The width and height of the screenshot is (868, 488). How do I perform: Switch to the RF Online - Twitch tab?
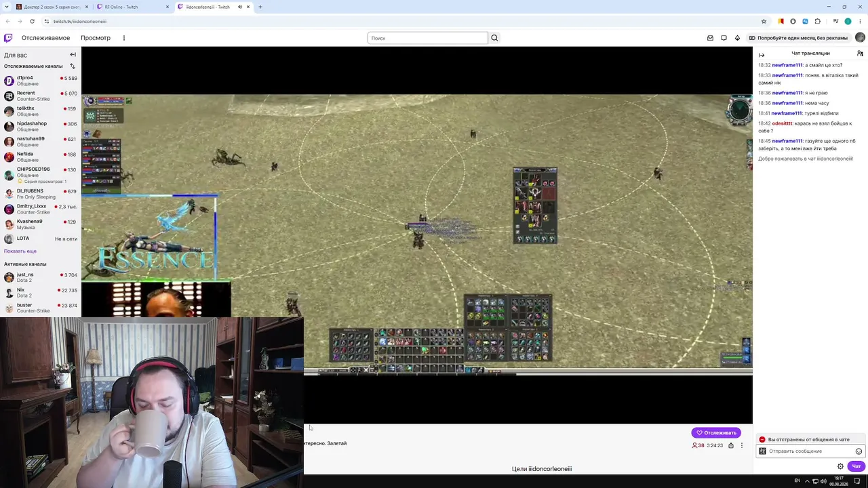pos(132,7)
